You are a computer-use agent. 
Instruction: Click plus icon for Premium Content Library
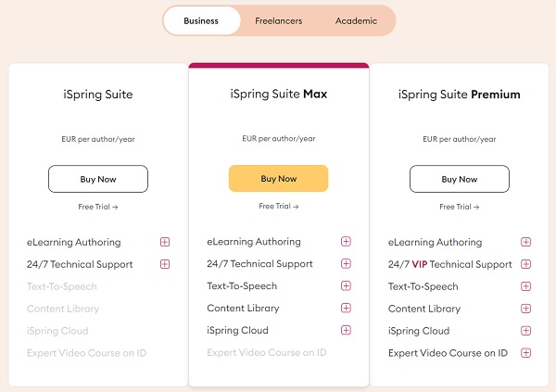click(526, 310)
